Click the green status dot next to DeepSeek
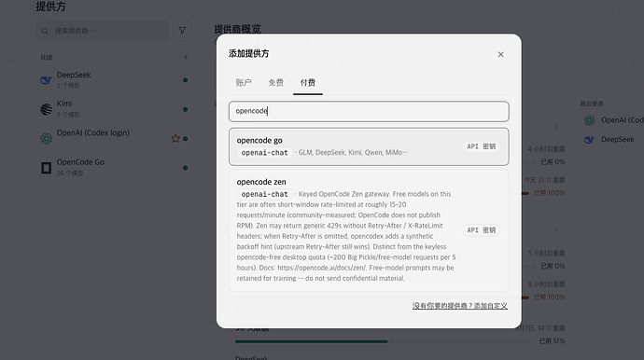Image resolution: width=644 pixels, height=360 pixels. click(x=185, y=80)
